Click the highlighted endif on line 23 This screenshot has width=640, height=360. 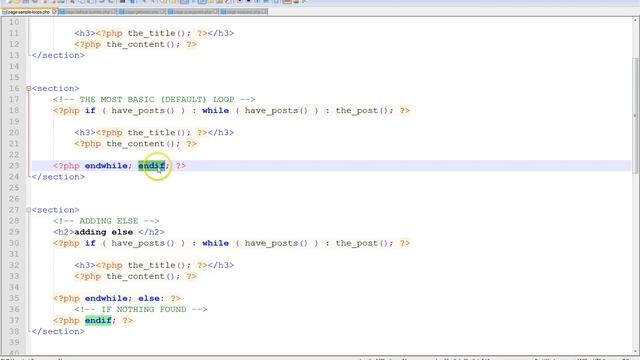coord(151,166)
